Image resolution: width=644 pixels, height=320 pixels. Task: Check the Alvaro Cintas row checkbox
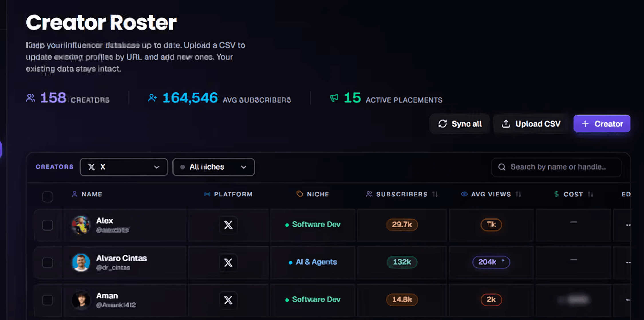click(48, 263)
